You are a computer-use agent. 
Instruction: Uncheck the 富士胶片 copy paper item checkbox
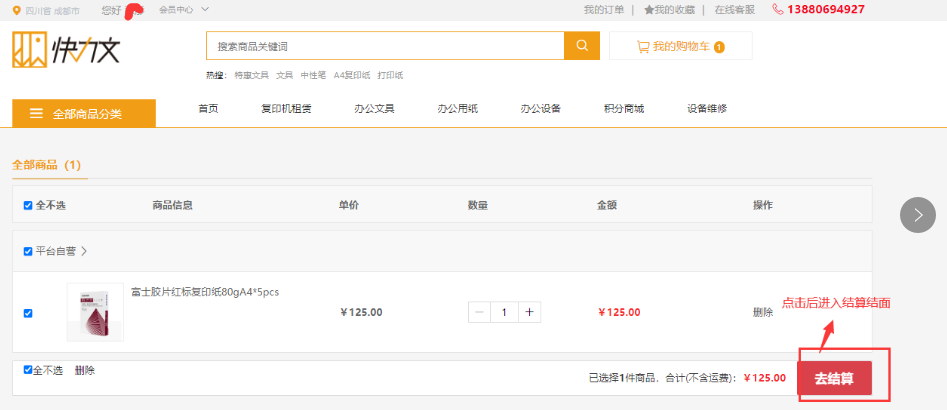click(x=28, y=313)
